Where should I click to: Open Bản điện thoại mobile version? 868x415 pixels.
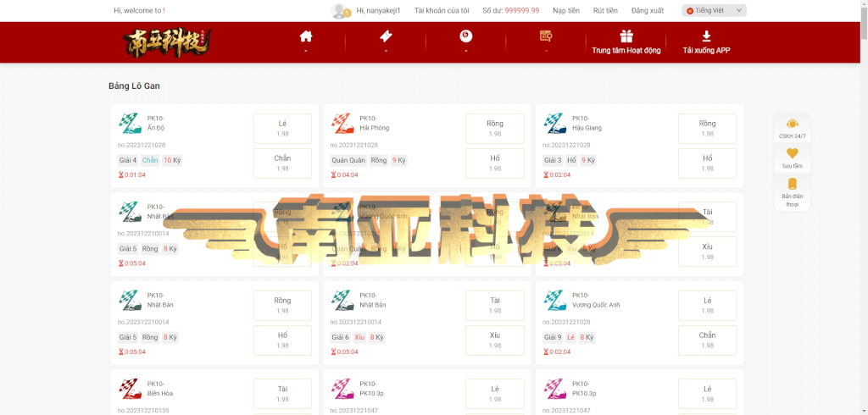793,192
